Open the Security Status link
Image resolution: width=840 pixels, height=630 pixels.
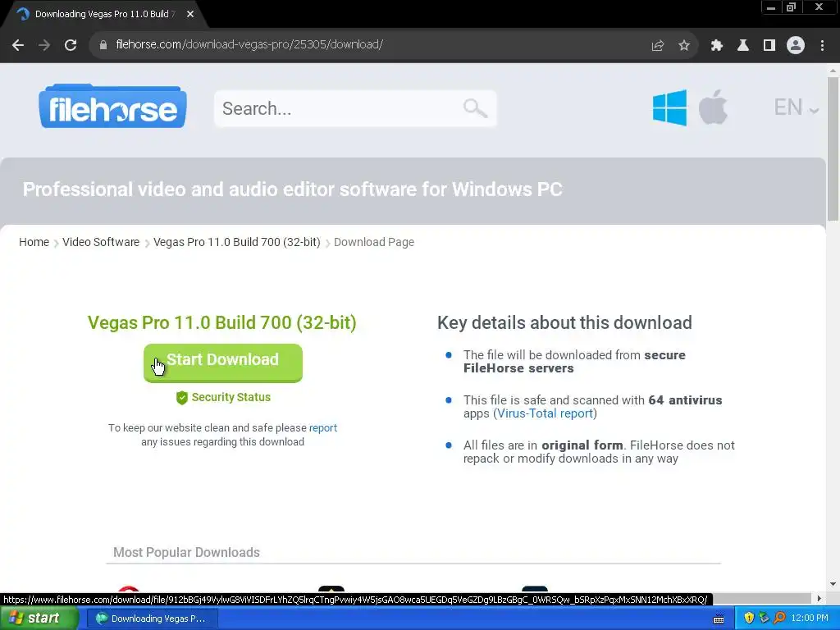coord(231,398)
